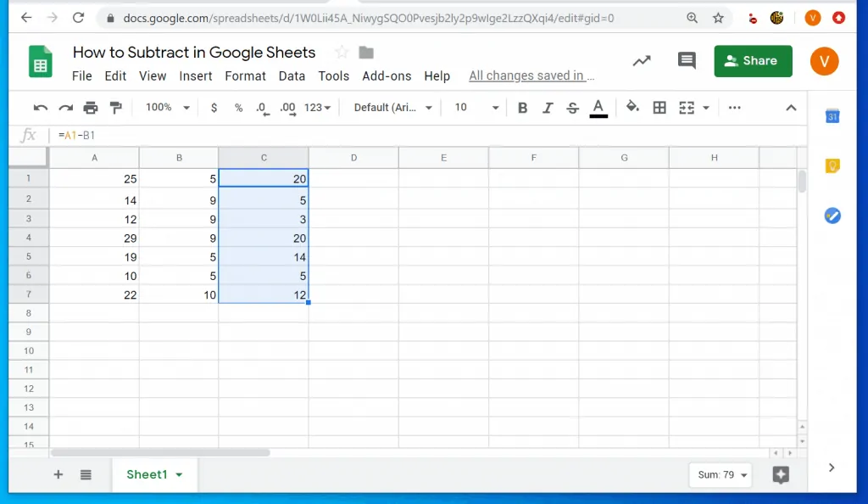Open the Fill color tool
The height and width of the screenshot is (504, 868).
pos(632,107)
